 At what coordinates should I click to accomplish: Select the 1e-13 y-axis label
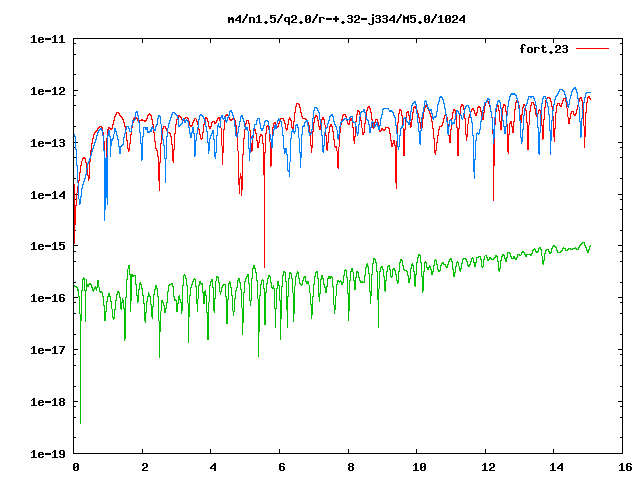48,143
